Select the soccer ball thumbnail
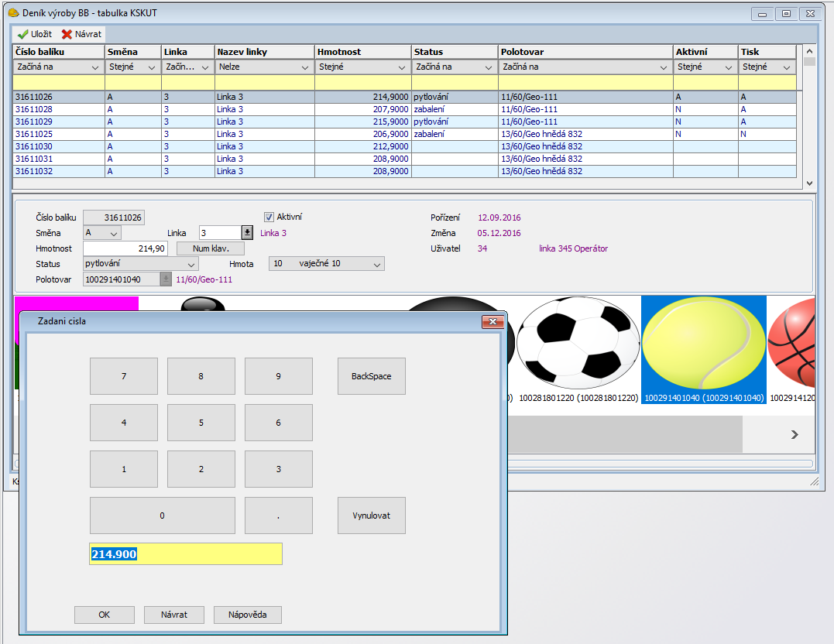The image size is (834, 644). [x=578, y=344]
